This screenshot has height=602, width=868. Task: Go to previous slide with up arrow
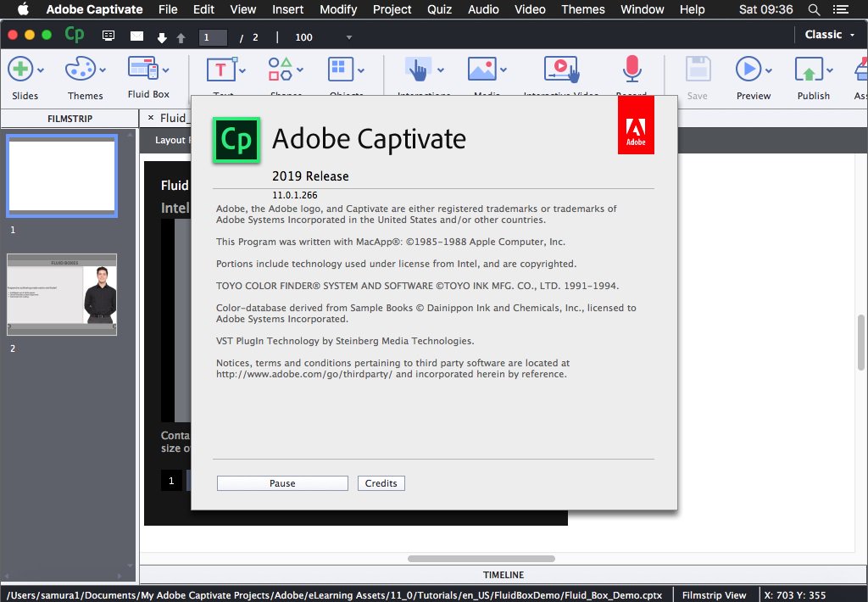point(181,37)
